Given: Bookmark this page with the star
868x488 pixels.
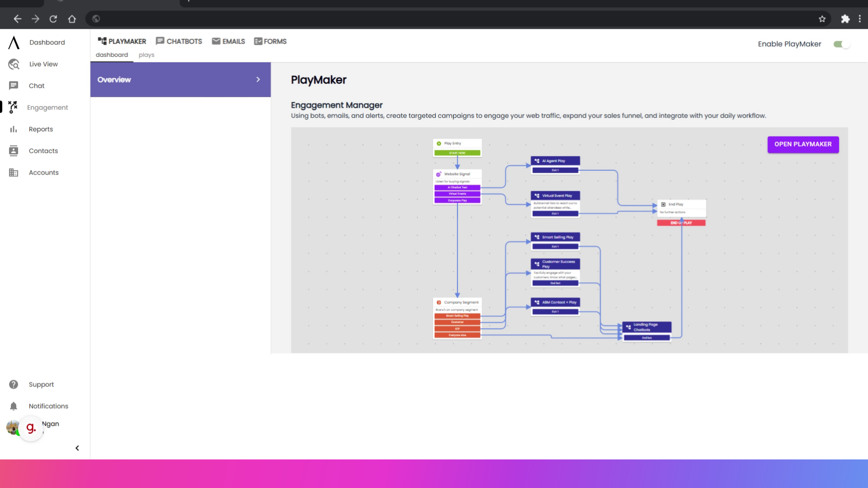Looking at the screenshot, I should (x=822, y=19).
